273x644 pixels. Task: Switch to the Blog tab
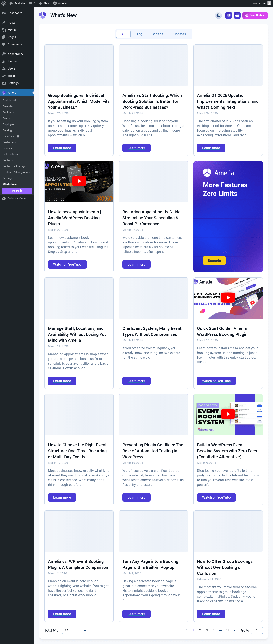coord(139,34)
